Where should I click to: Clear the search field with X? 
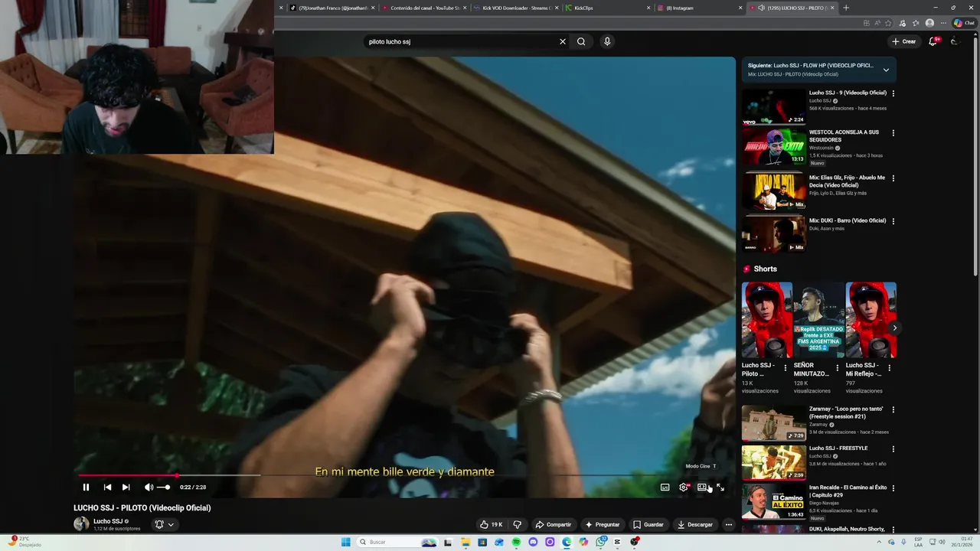(x=563, y=41)
